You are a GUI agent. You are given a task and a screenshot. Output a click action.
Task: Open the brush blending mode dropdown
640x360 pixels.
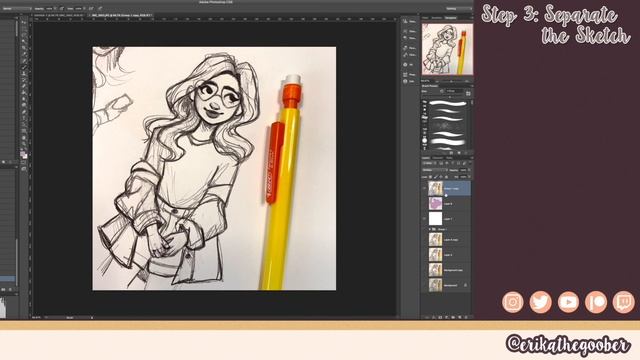click(x=16, y=8)
